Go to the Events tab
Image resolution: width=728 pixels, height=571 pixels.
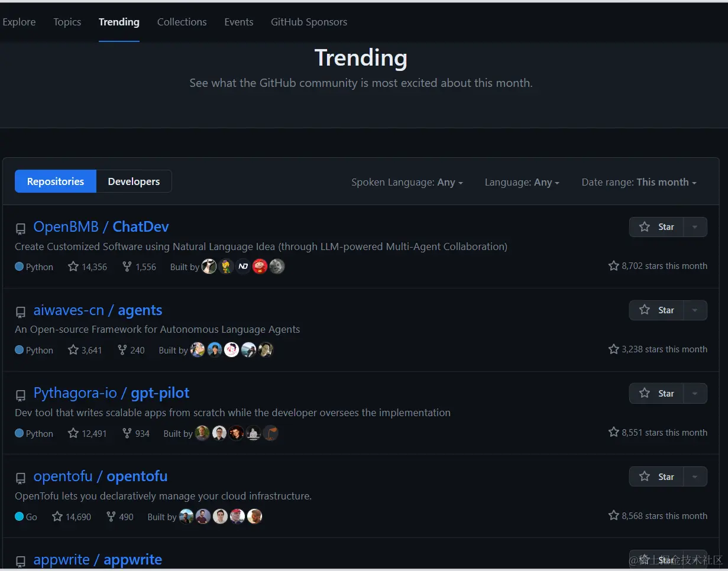click(x=239, y=22)
